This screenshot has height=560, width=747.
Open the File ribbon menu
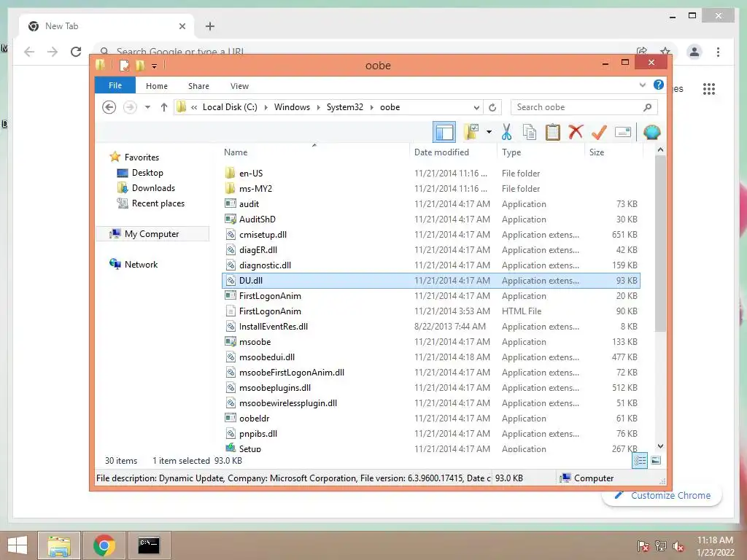point(115,85)
